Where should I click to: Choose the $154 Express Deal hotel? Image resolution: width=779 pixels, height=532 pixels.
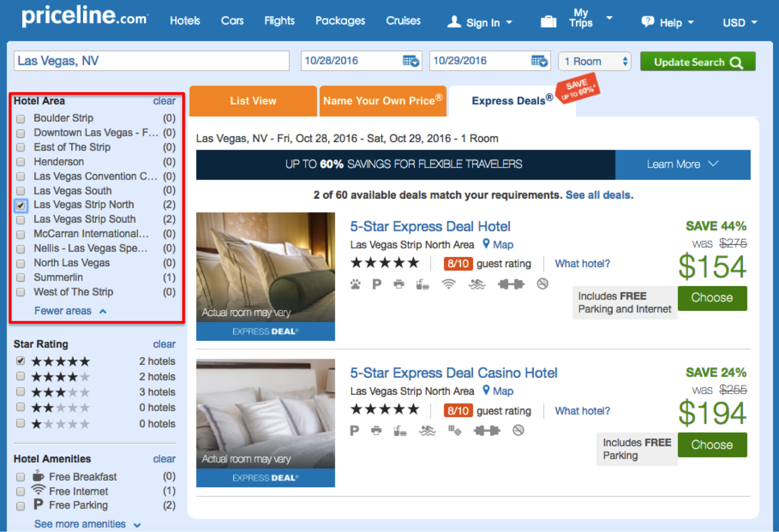pyautogui.click(x=712, y=298)
